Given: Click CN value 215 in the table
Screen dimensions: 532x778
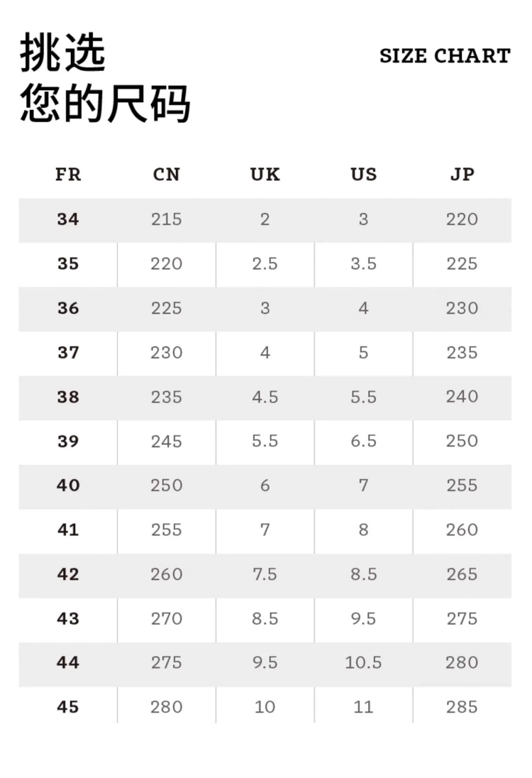Looking at the screenshot, I should pyautogui.click(x=167, y=219).
